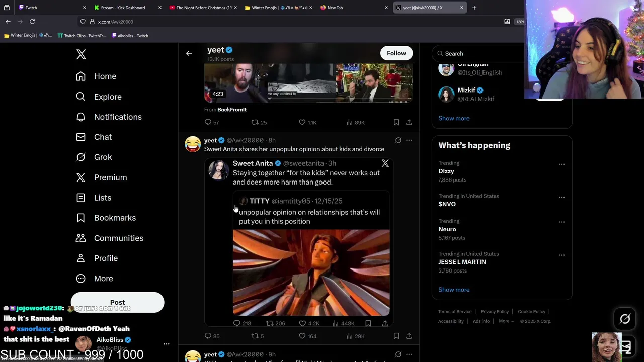
Task: Open more options for JESSE L MARTIN trend
Action: [561, 255]
